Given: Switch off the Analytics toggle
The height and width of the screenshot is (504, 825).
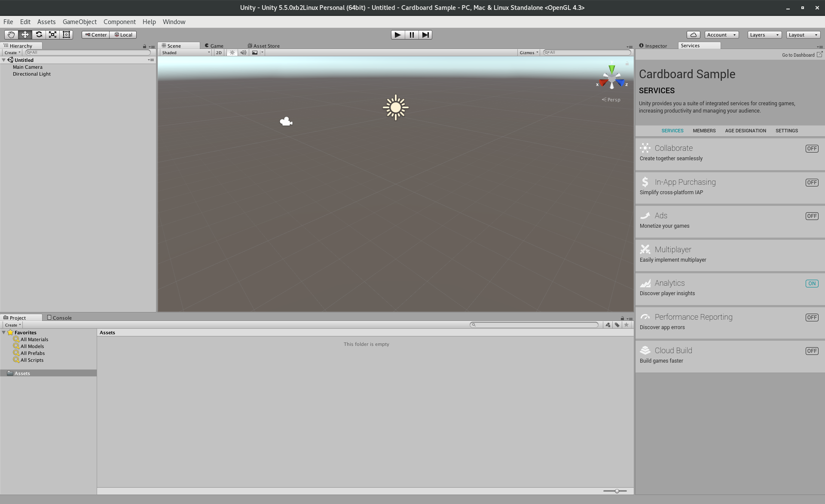Looking at the screenshot, I should click(x=812, y=284).
